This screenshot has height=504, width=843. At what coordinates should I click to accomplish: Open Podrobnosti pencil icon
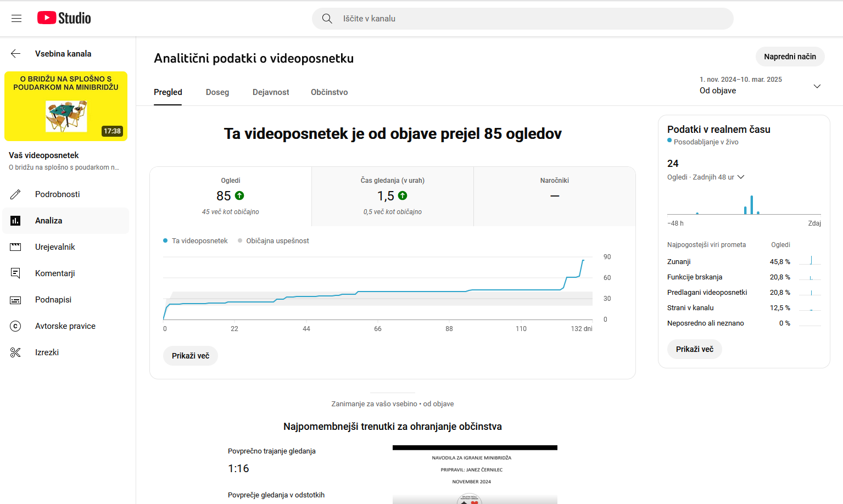click(15, 194)
